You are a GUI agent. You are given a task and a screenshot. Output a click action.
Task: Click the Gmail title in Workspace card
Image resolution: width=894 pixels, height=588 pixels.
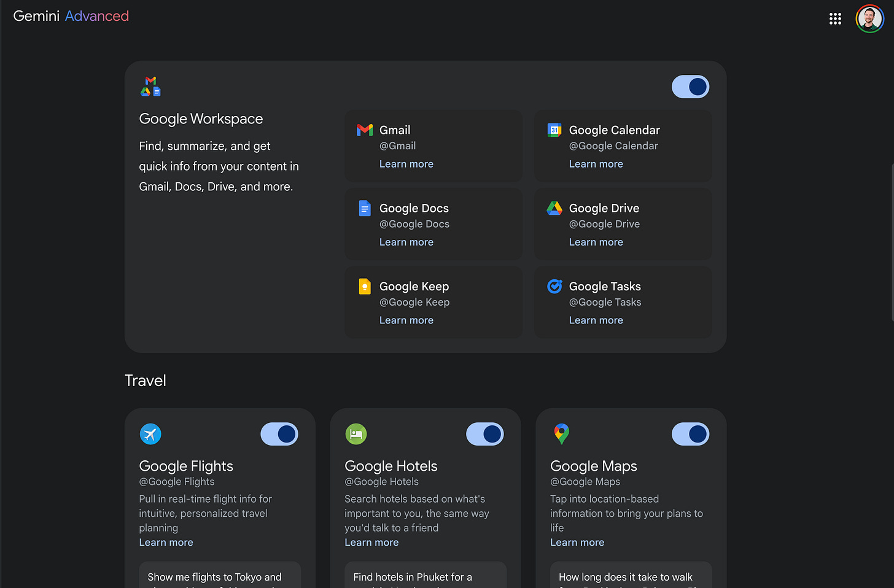tap(395, 130)
